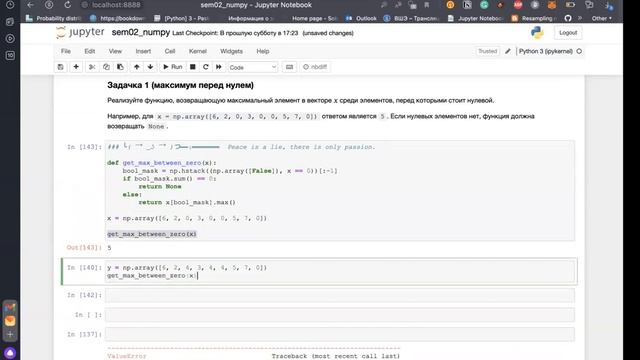The image size is (640, 360).
Task: Copy selected cells icon
Action: (106, 67)
